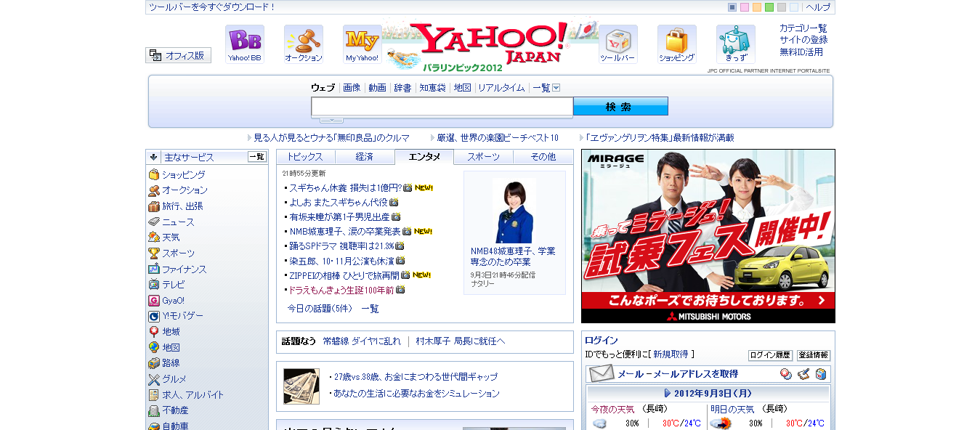Click the triangle arrow beside 2012年9月3日(月)

pos(668,393)
